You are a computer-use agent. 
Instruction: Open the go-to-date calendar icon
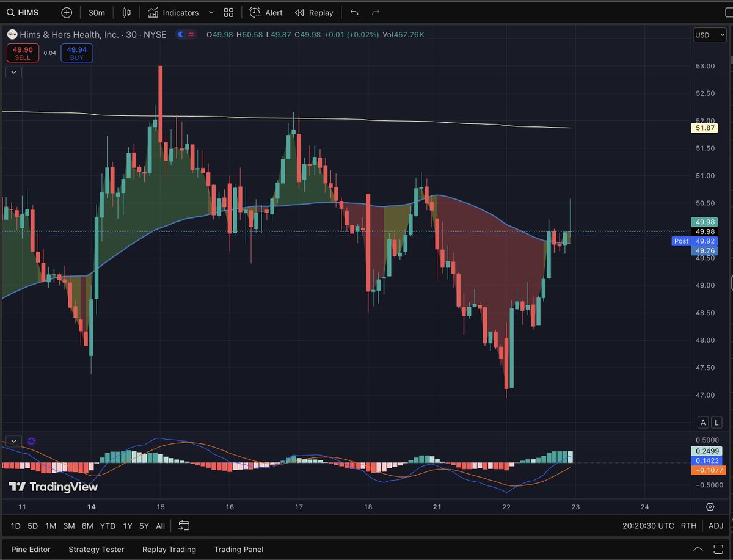[x=184, y=526]
